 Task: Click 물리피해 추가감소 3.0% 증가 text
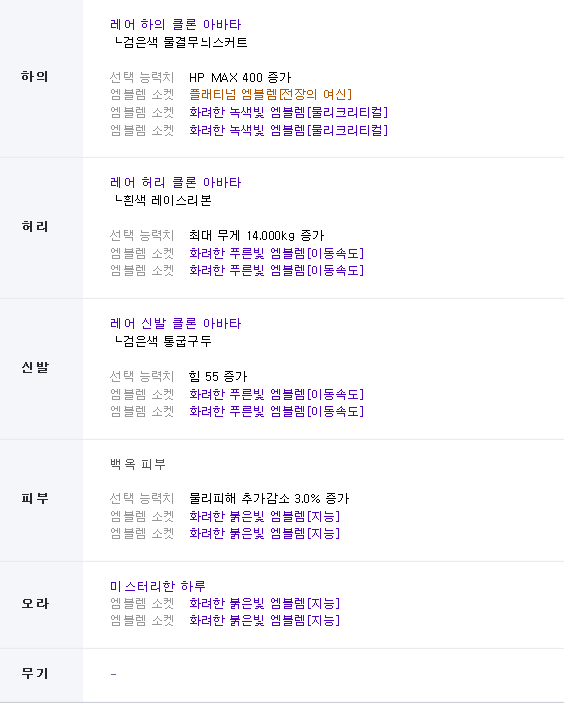pos(269,498)
